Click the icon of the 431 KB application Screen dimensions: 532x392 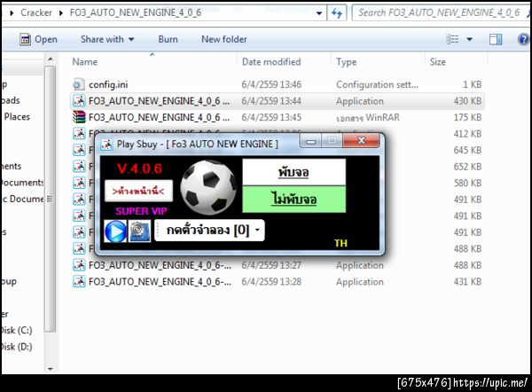(79, 281)
